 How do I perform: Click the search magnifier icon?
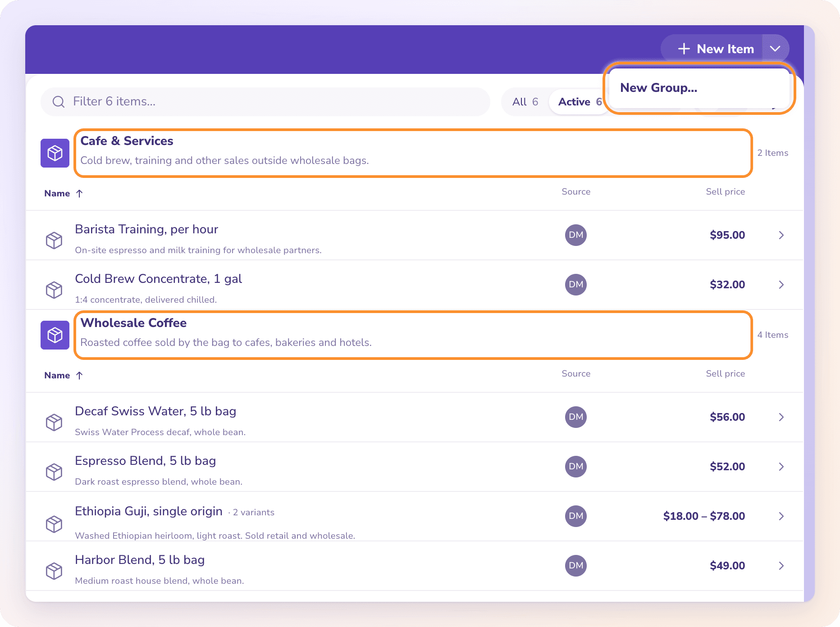pos(59,102)
